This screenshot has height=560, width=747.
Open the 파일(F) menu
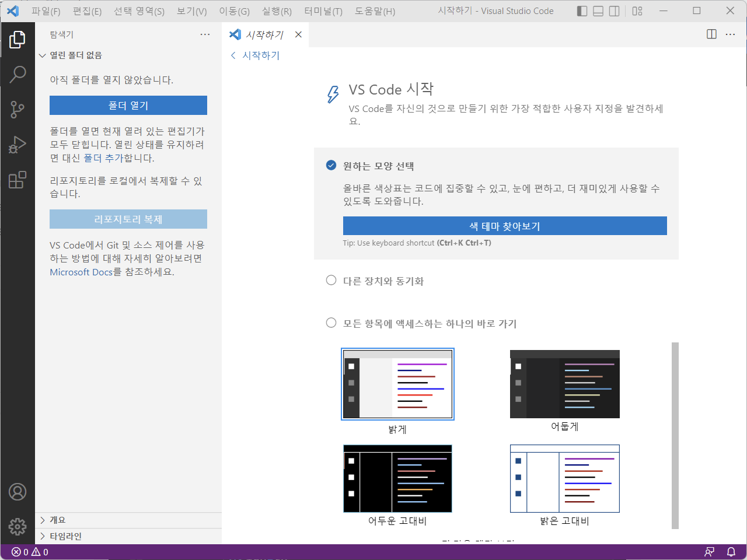pyautogui.click(x=46, y=11)
